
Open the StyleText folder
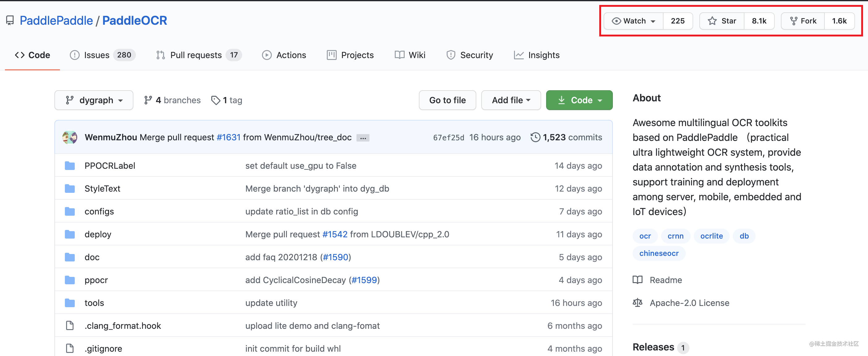(103, 189)
